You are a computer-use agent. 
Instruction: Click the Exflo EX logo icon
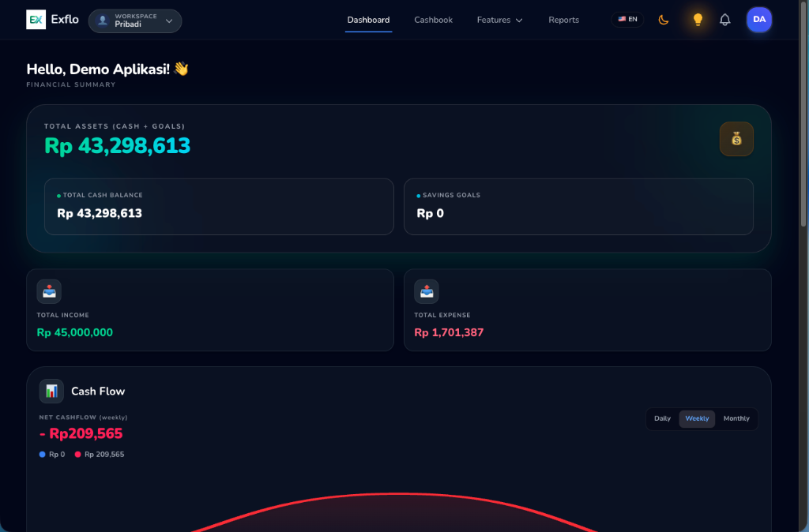click(36, 20)
